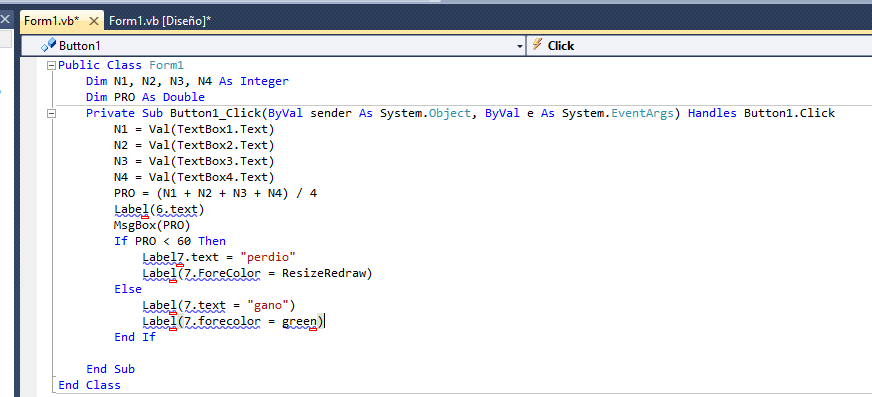Image resolution: width=872 pixels, height=397 pixels.
Task: Close the Form1.vb* tab
Action: (x=94, y=21)
